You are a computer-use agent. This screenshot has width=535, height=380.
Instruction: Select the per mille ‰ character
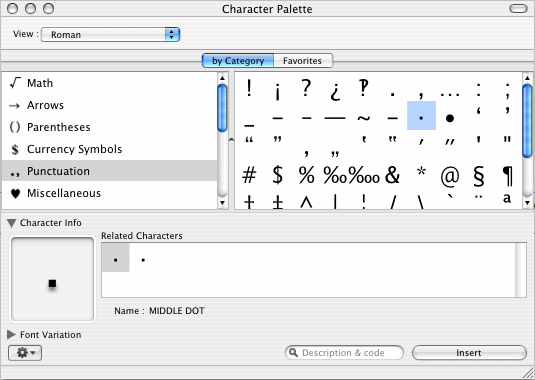[x=335, y=175]
